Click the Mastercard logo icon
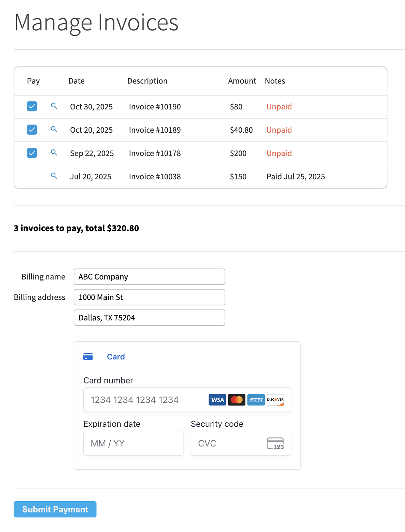 pyautogui.click(x=237, y=400)
